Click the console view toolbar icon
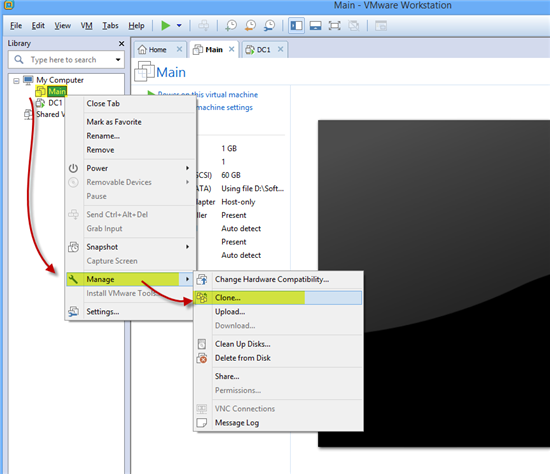This screenshot has width=550, height=474. coord(381,26)
